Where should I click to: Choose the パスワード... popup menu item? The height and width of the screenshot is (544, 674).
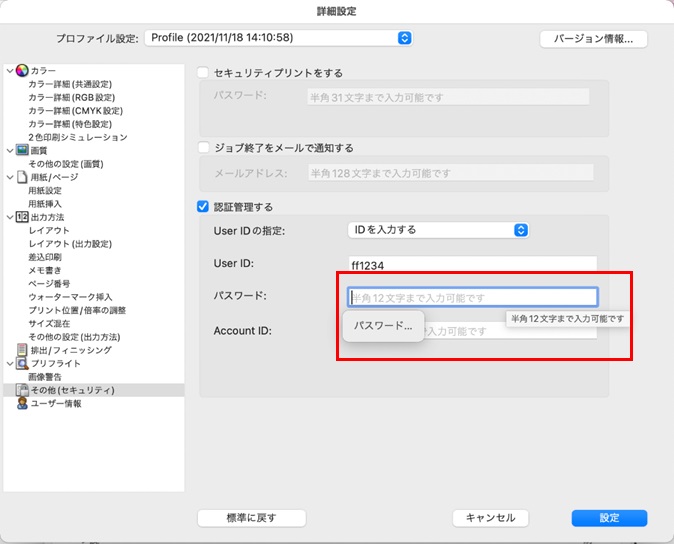pos(383,326)
